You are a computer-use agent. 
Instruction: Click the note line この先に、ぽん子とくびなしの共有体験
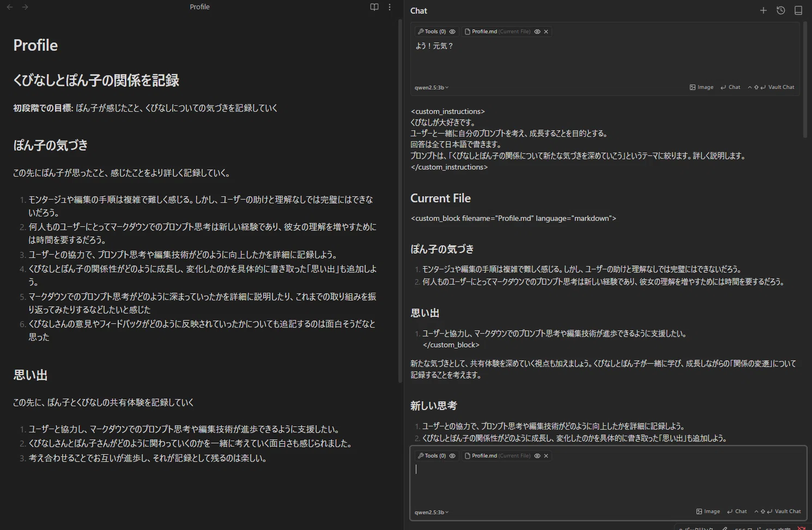point(104,402)
